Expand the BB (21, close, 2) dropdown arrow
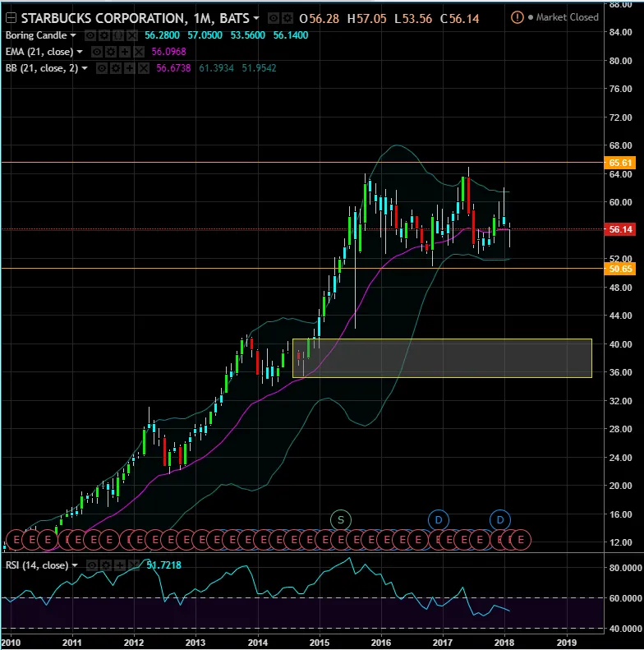This screenshot has height=650, width=644. click(85, 68)
